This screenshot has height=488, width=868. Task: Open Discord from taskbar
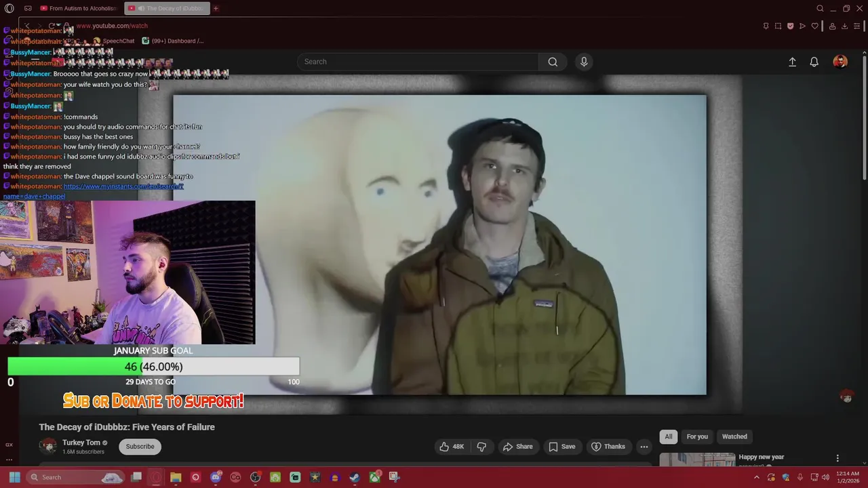[x=216, y=477]
